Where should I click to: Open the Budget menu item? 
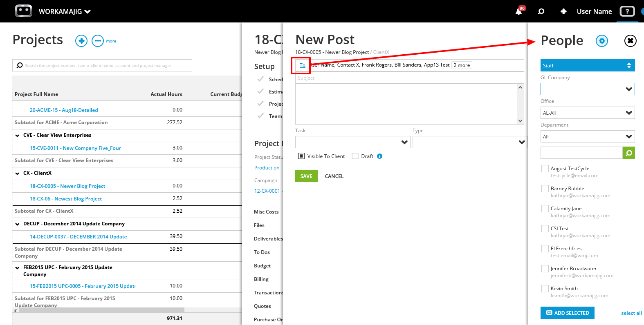[262, 266]
